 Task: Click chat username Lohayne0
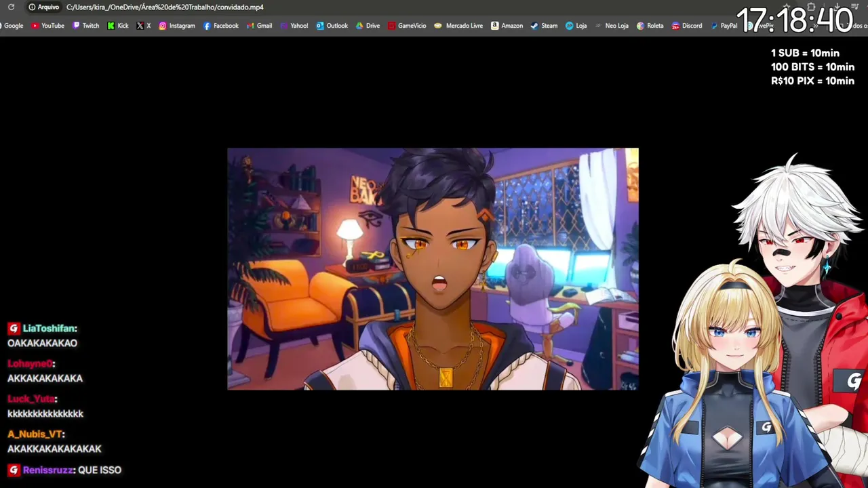pyautogui.click(x=30, y=364)
